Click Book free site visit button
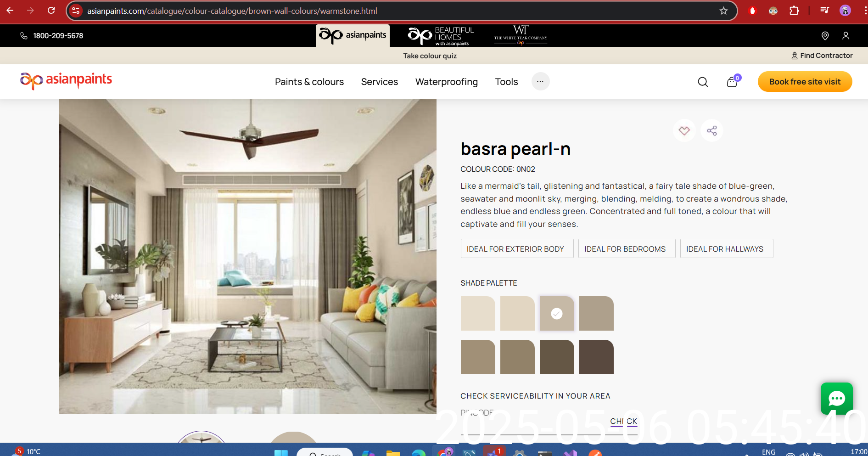868x456 pixels. [805, 82]
